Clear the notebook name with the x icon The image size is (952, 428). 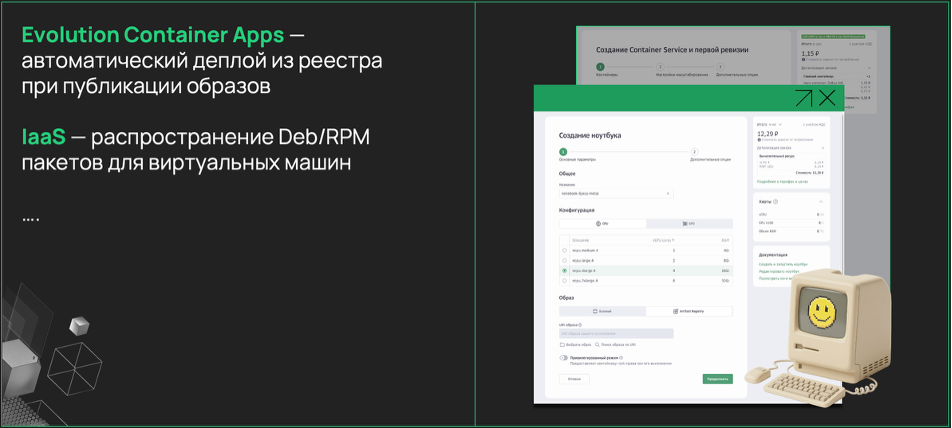tap(668, 194)
